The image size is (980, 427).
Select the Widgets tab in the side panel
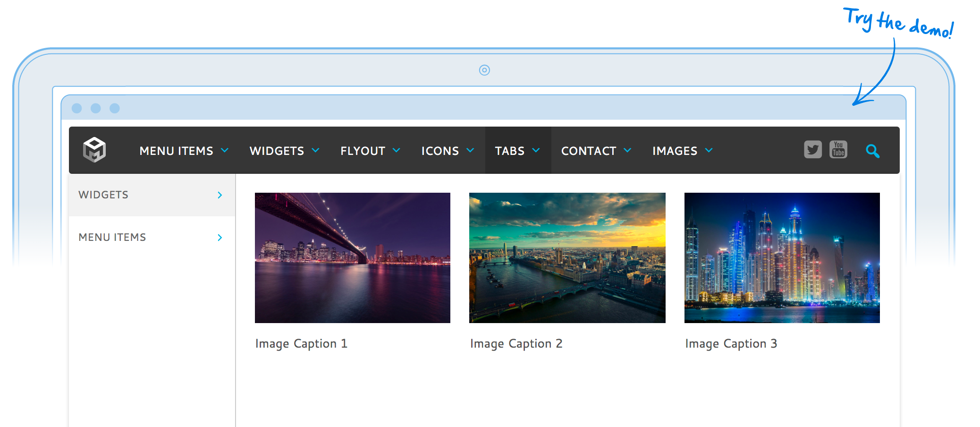151,195
